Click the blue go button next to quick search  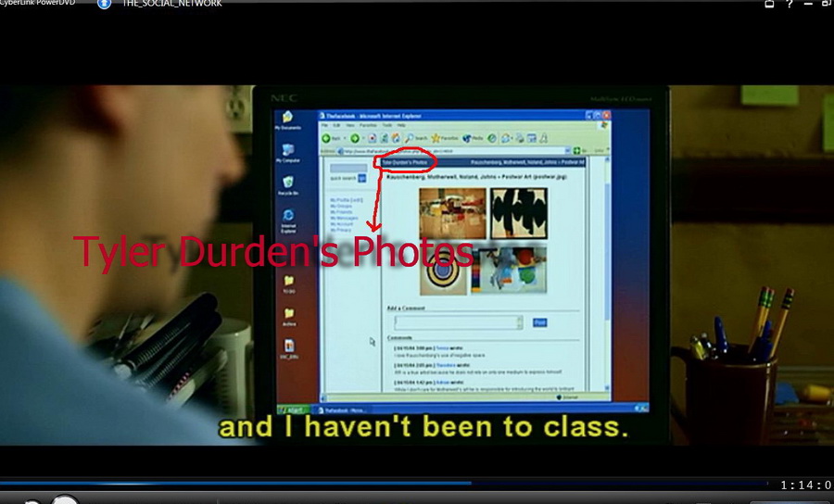pyautogui.click(x=361, y=178)
